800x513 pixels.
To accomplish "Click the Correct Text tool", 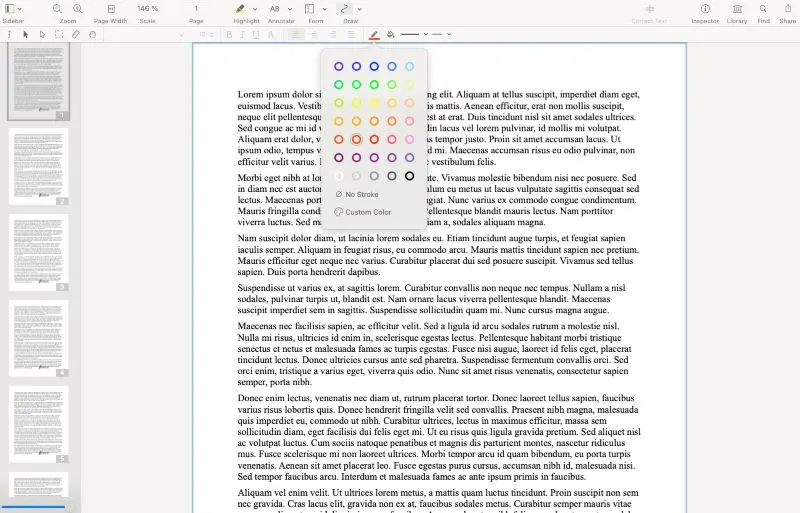I will click(x=649, y=9).
